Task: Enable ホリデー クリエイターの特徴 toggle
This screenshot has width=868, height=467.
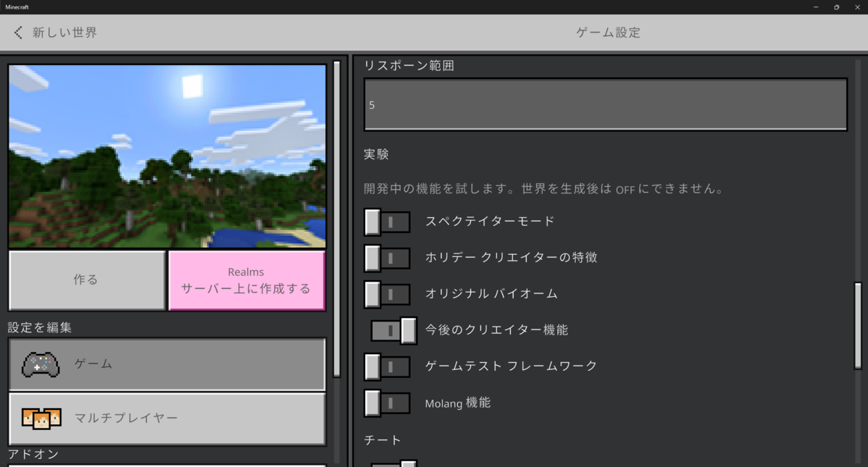Action: pos(387,258)
